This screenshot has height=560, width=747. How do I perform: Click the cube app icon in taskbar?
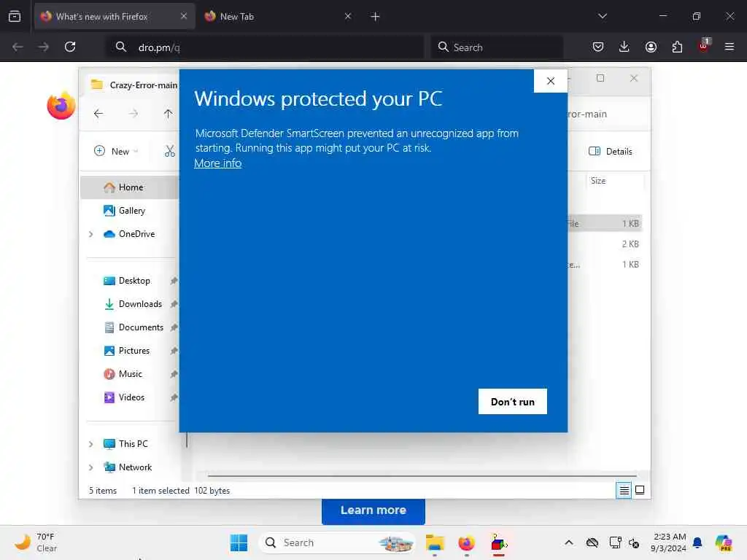[498, 542]
